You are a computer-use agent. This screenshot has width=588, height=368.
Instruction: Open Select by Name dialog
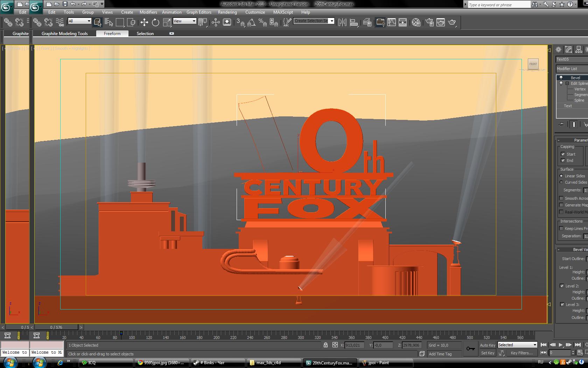(x=108, y=22)
